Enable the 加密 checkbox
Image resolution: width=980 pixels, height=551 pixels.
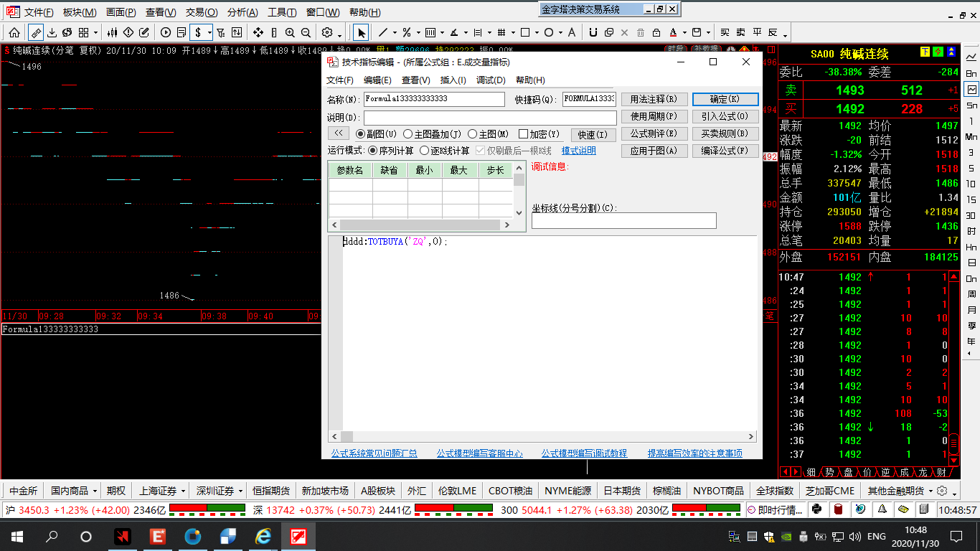[x=523, y=134]
